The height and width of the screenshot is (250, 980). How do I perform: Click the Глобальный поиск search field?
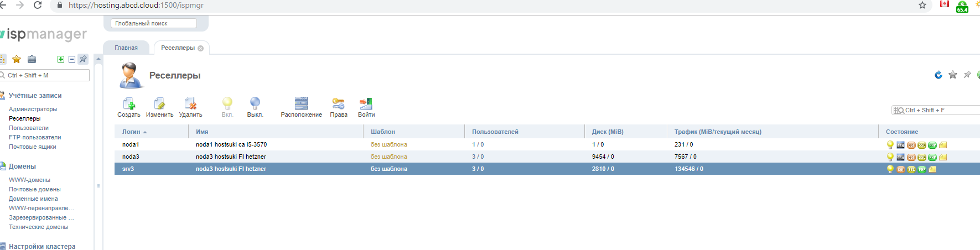[x=154, y=23]
